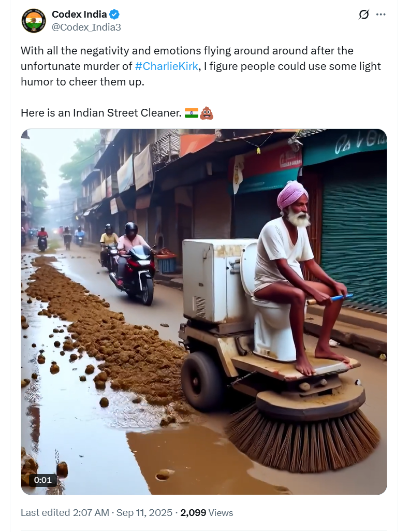Open the three-dot more options menu
The width and height of the screenshot is (409, 532).
381,15
